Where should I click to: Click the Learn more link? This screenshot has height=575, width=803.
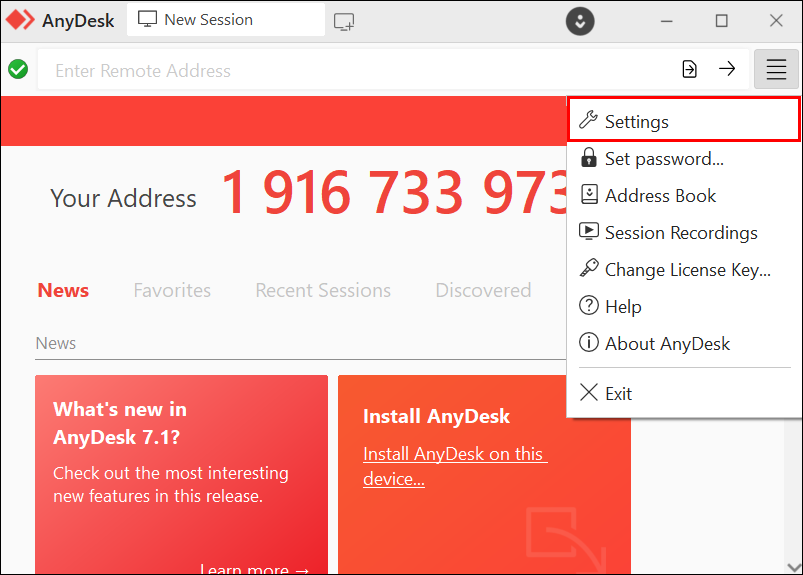point(255,568)
